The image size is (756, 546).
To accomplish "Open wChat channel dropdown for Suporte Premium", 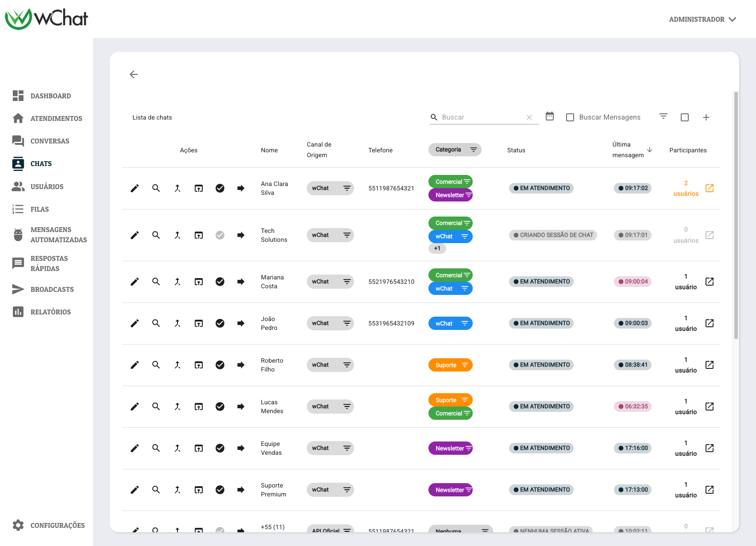I will pyautogui.click(x=330, y=490).
